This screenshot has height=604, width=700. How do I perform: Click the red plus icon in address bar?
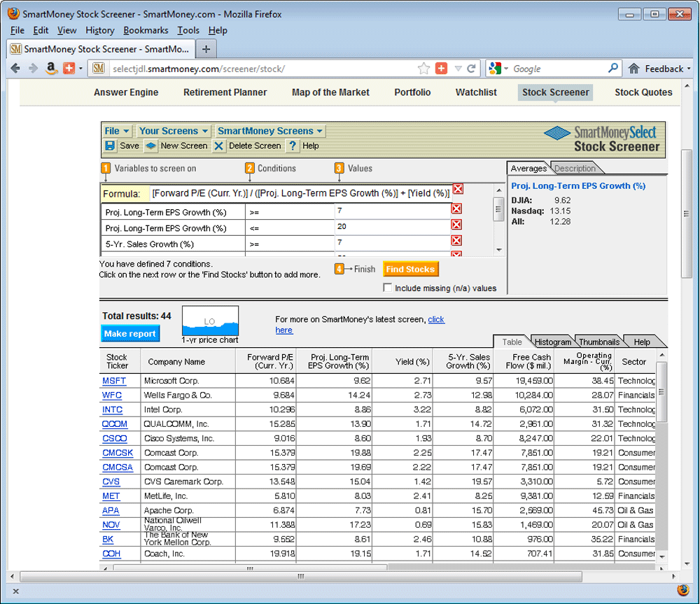point(441,69)
